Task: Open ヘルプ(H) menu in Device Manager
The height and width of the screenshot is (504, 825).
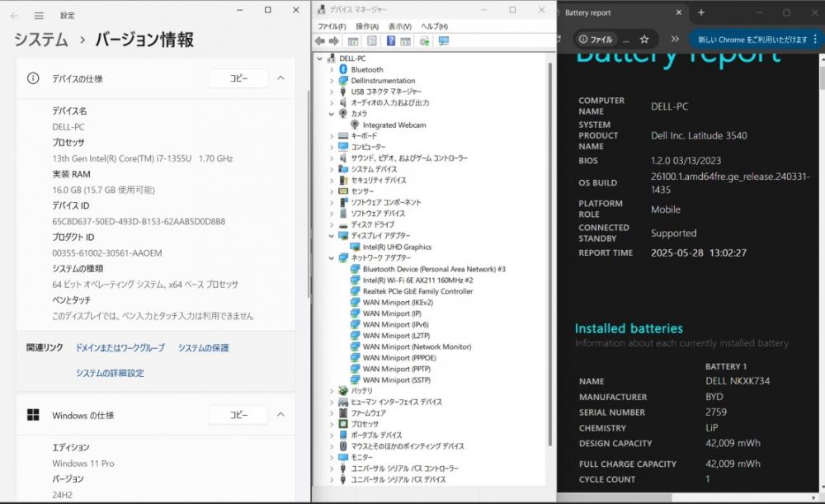Action: point(434,26)
